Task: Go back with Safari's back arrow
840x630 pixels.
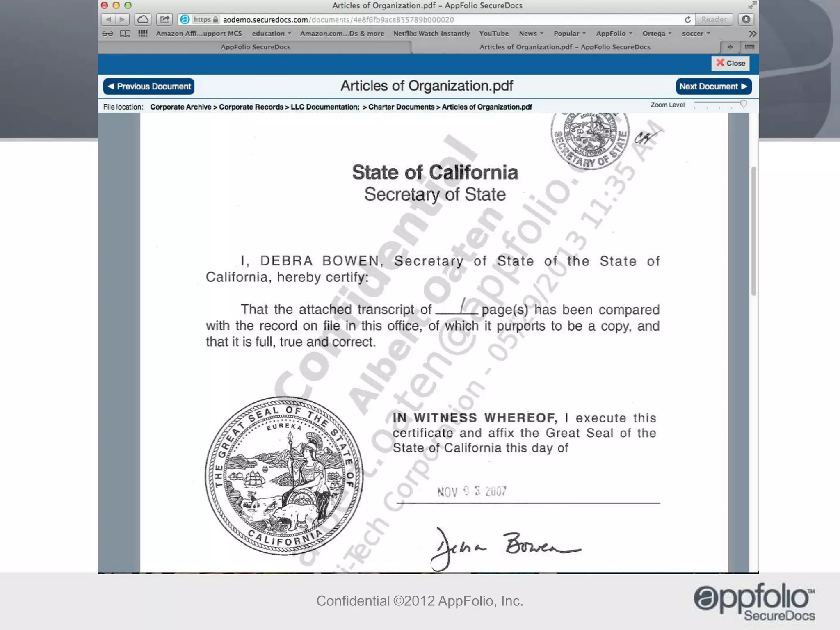Action: point(108,19)
